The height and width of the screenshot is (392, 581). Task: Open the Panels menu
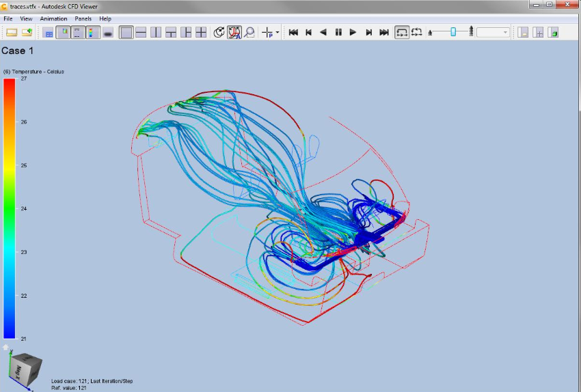(83, 18)
